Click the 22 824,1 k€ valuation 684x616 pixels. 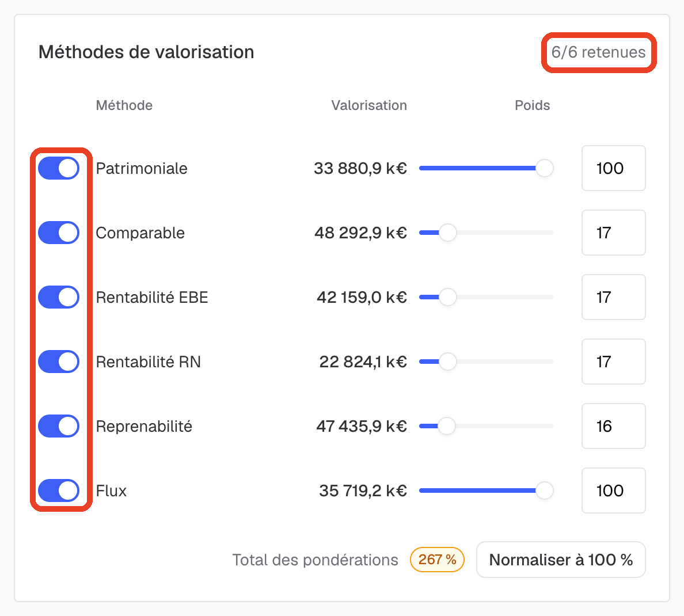click(363, 362)
